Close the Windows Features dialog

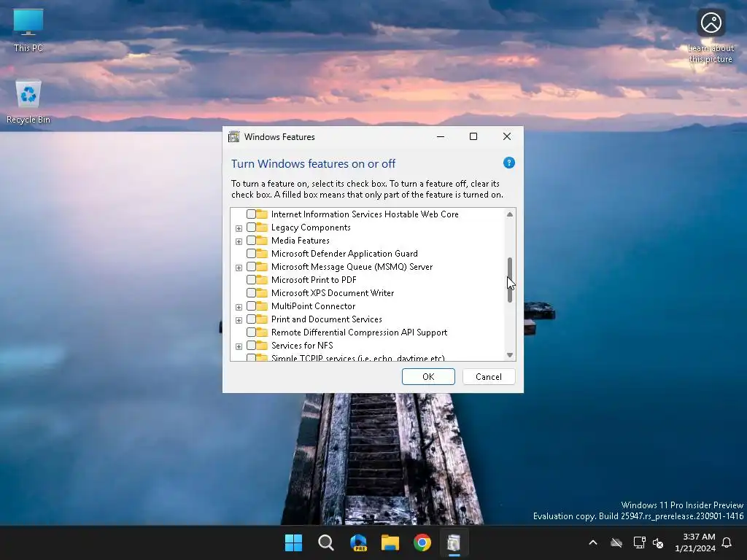(507, 136)
